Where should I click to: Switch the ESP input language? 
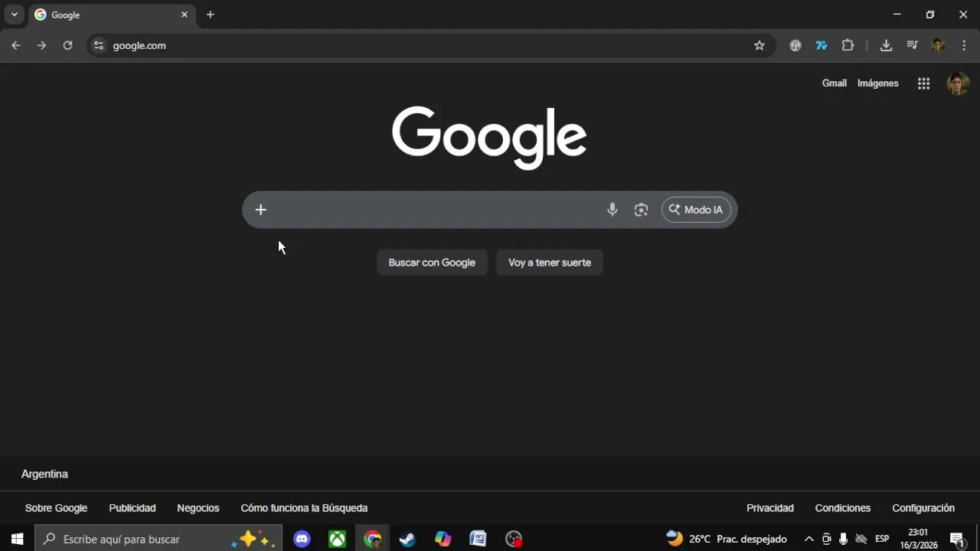click(882, 539)
